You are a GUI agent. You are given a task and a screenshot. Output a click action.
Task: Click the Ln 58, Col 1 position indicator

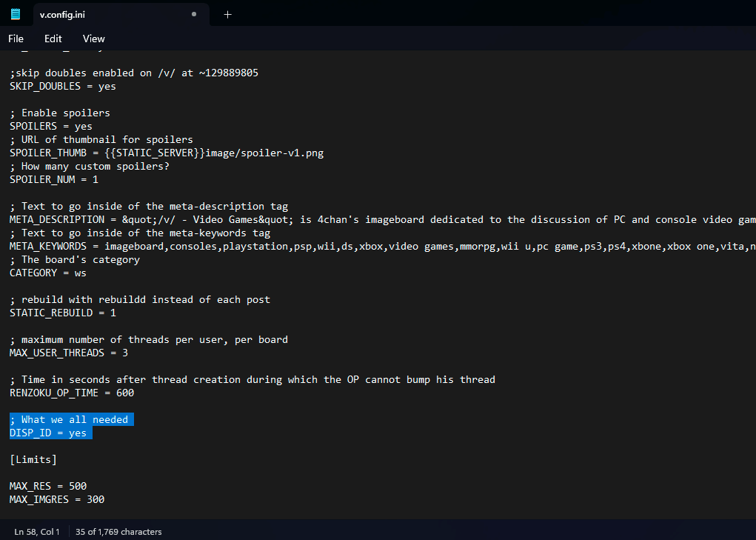(x=37, y=531)
